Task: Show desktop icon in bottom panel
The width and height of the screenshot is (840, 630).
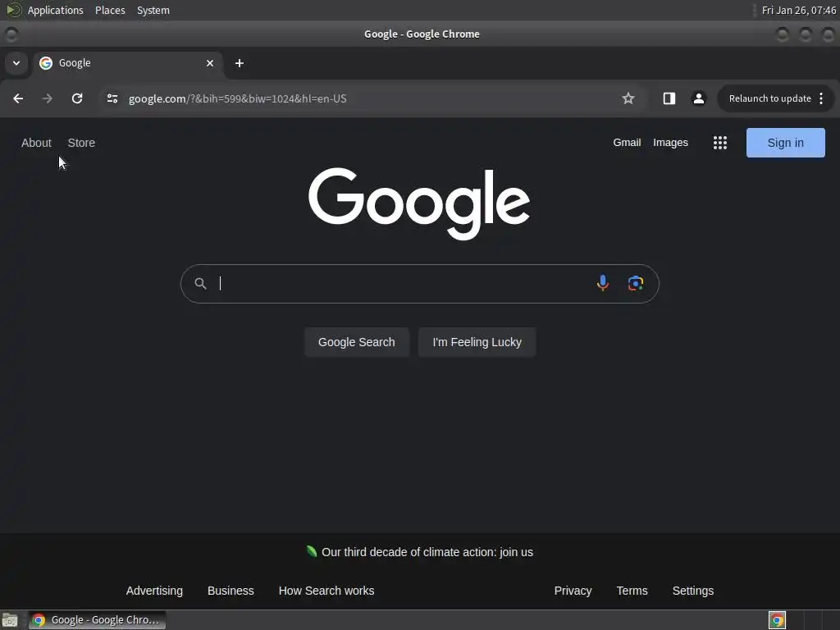Action: [x=10, y=620]
